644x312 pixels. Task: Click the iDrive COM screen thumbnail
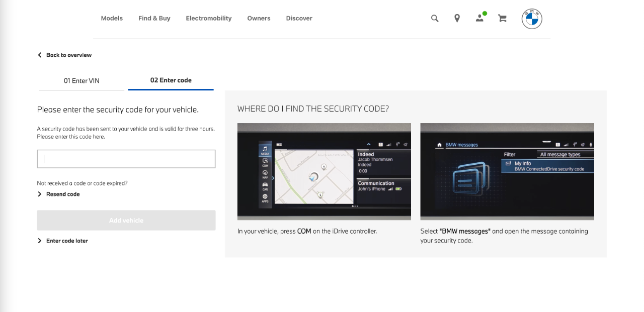[x=324, y=171]
